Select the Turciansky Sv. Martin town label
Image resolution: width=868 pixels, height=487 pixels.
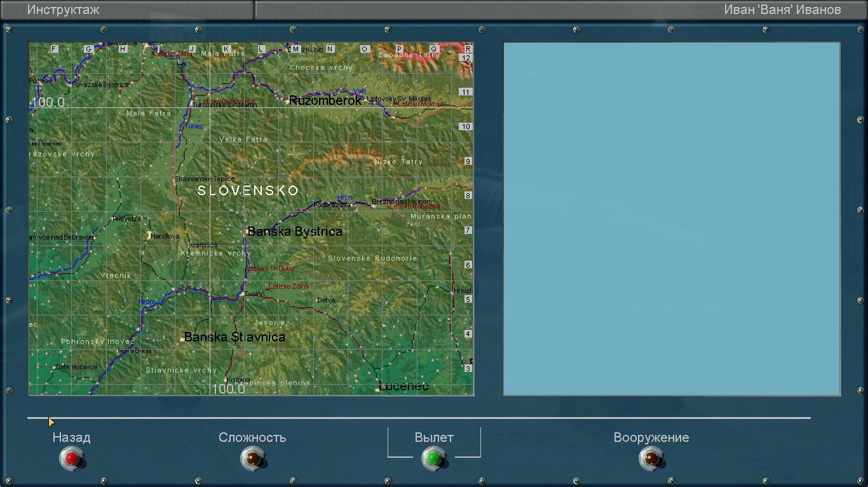(x=224, y=105)
